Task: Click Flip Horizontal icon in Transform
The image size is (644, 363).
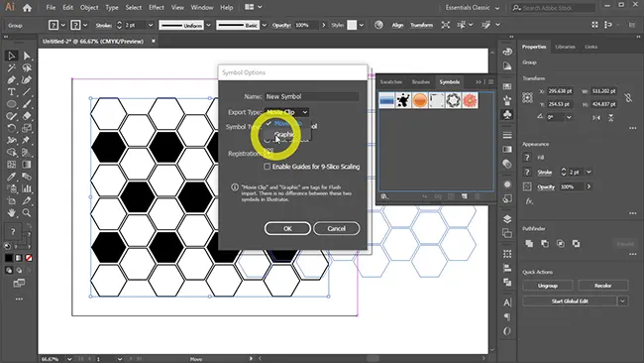Action: point(595,118)
